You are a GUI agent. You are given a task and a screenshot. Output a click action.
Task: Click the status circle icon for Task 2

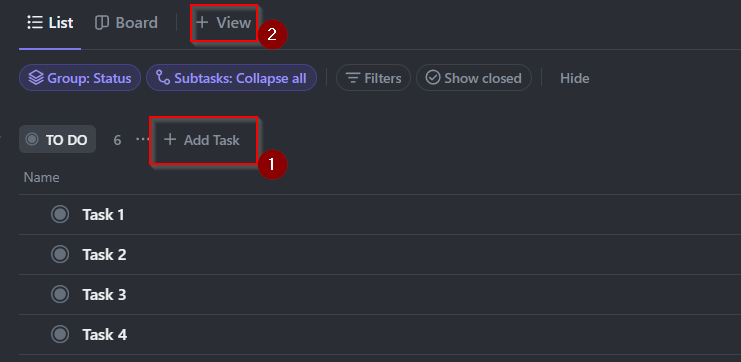pos(60,254)
